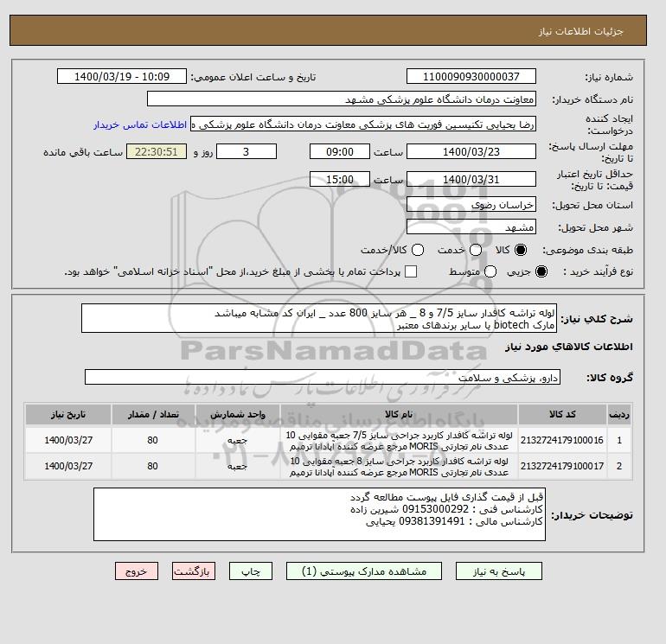Click row 2 need date 1400/03/27

coord(68,466)
